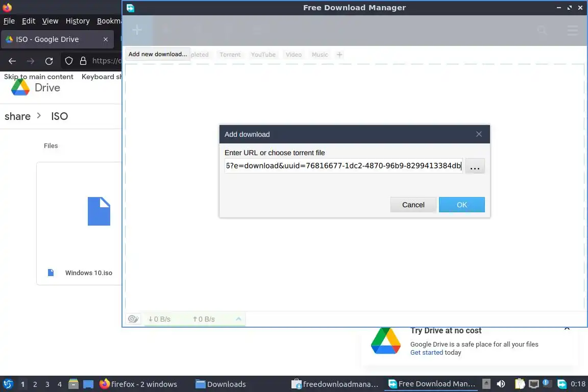Click the URL input field
588x392 pixels.
tap(344, 166)
